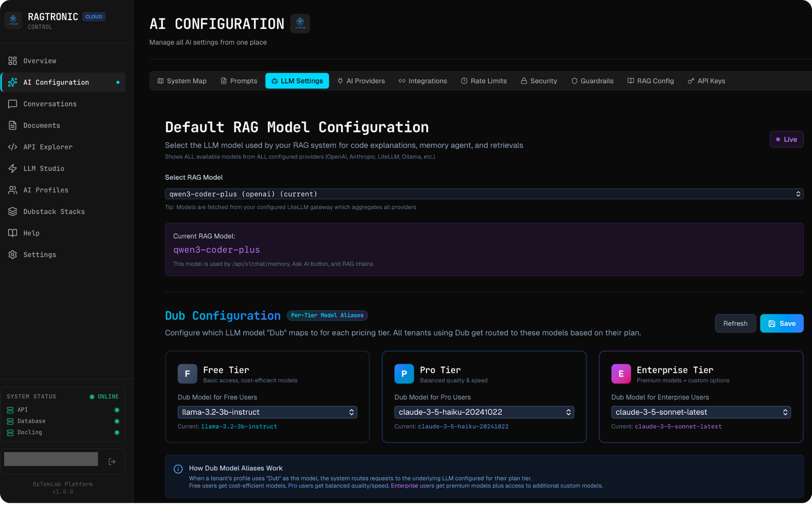Viewport: 812px width, 510px height.
Task: Toggle the Live status indicator
Action: point(786,140)
